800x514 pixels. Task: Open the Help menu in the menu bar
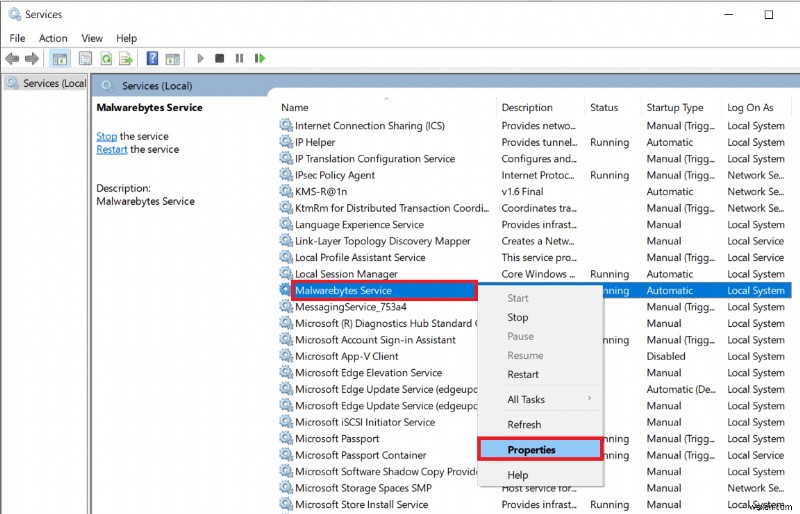(x=126, y=38)
